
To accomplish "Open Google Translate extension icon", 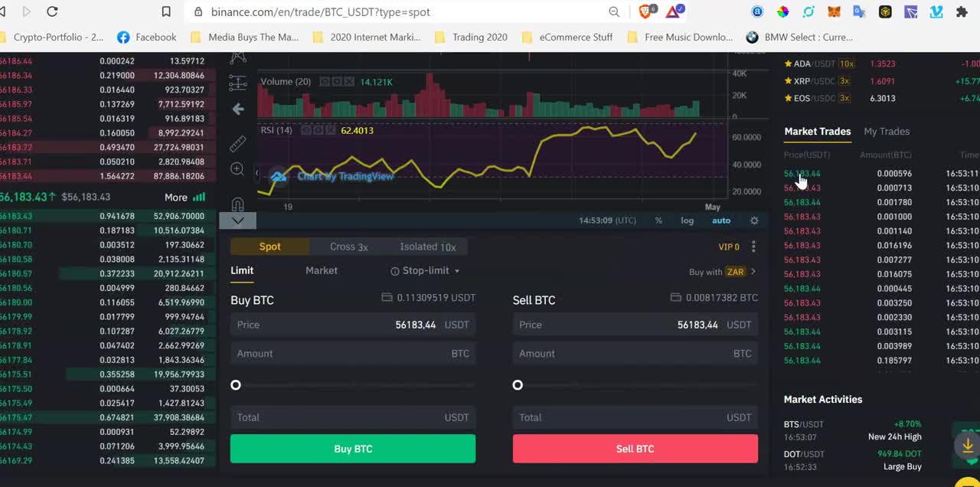I will point(859,11).
